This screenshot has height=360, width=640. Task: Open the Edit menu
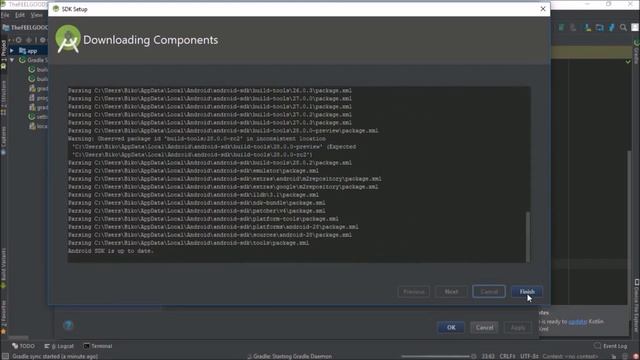point(20,15)
